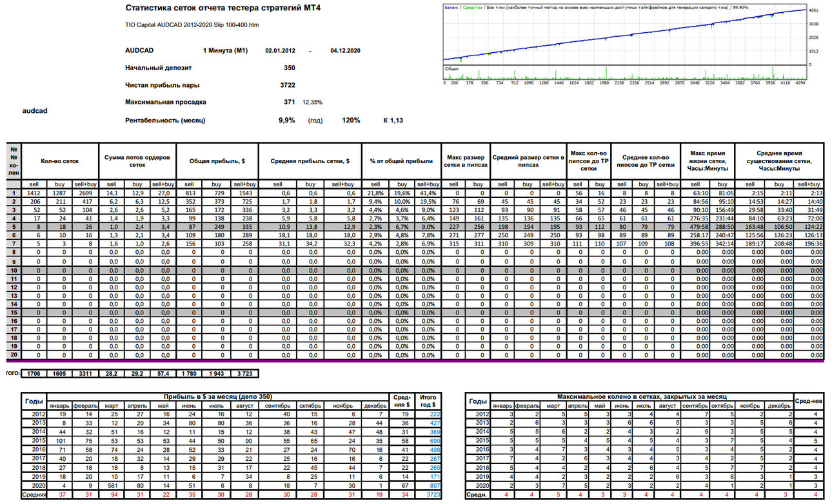Click the 'Средн.' row label in the max knee table
832x504 pixels.
pos(478,494)
